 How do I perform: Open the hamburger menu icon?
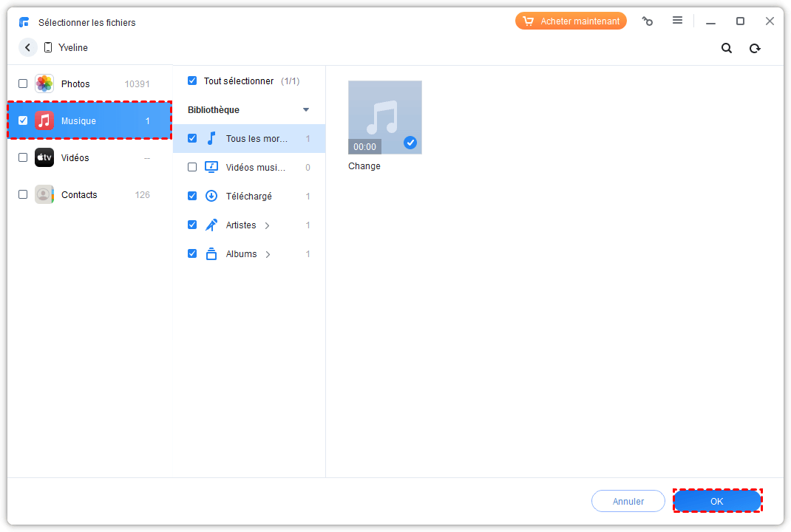tap(677, 21)
